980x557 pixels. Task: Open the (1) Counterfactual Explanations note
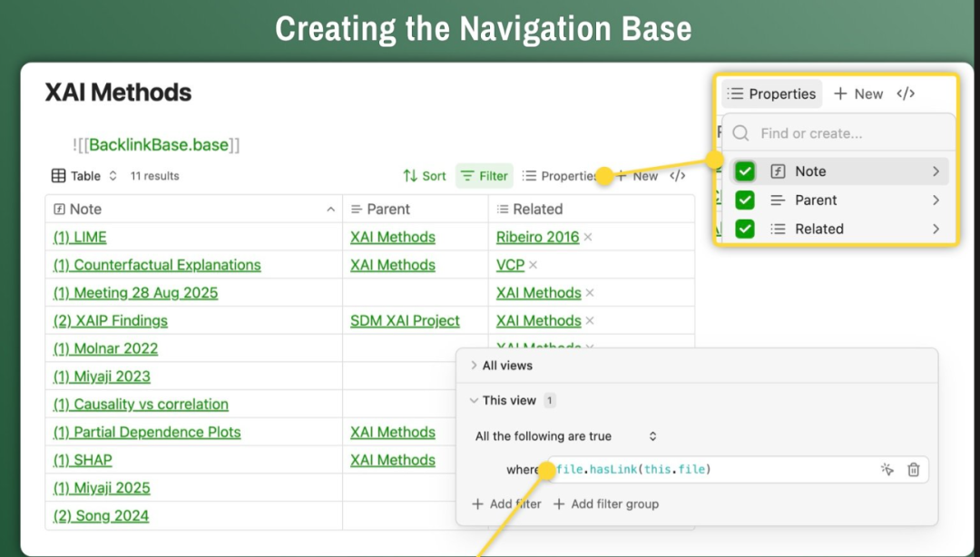157,265
